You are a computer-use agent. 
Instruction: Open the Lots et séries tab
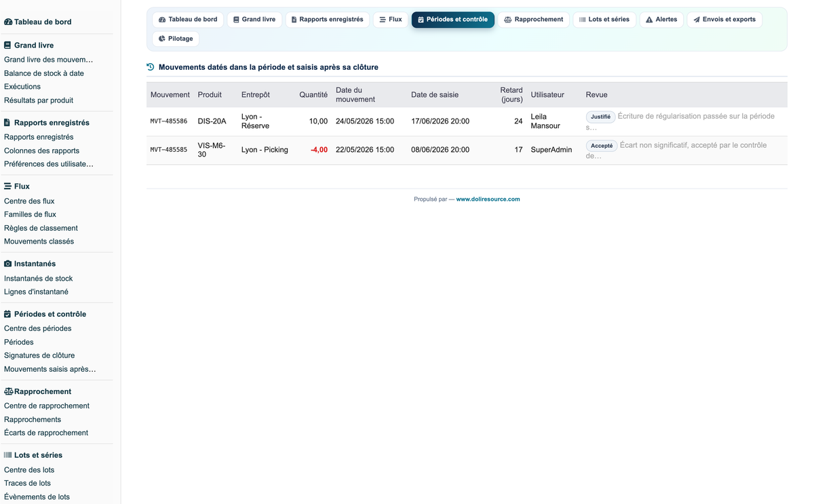click(x=604, y=20)
